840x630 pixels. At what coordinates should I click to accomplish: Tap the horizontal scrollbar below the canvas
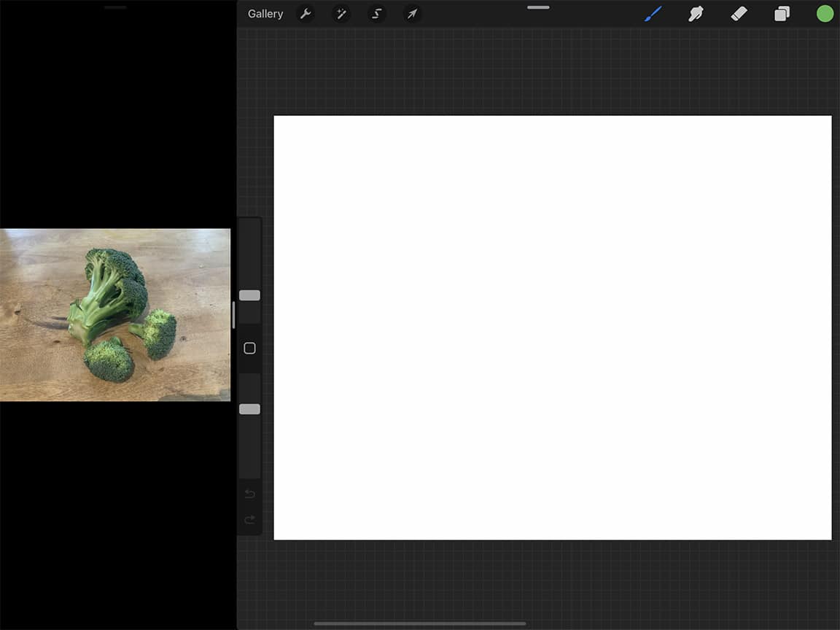(421, 623)
